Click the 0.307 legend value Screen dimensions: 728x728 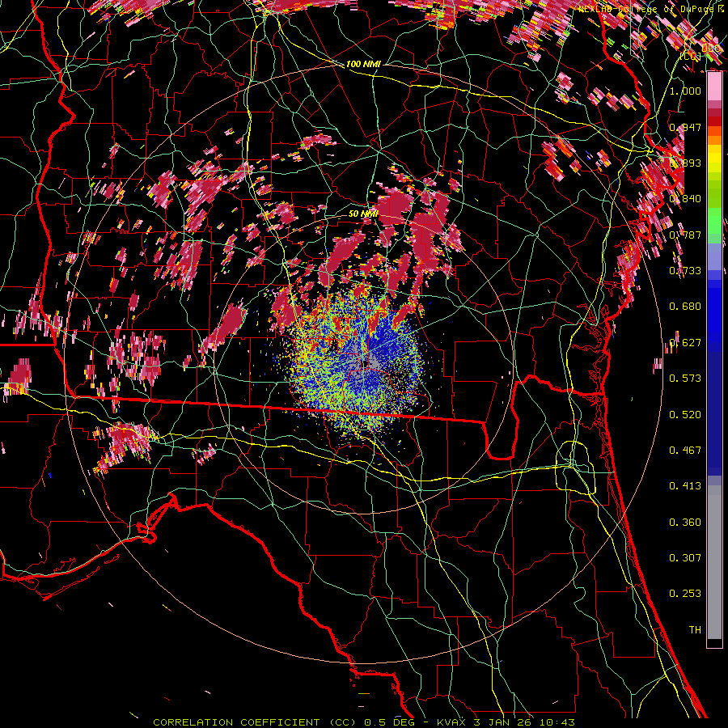tap(685, 558)
